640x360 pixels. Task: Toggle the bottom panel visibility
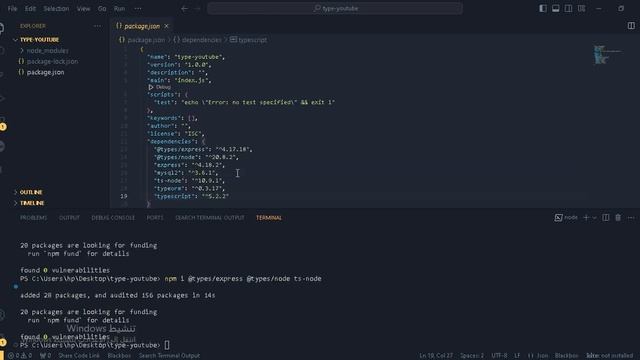556,9
